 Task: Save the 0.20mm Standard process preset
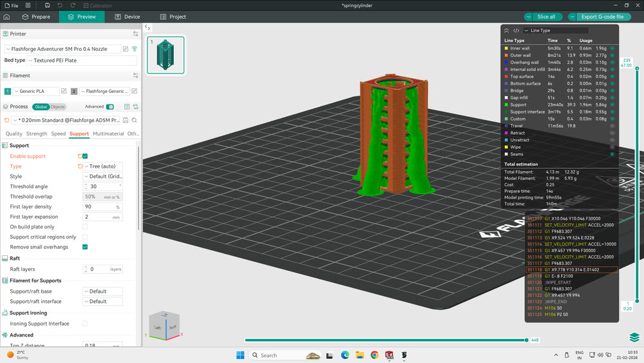(126, 121)
